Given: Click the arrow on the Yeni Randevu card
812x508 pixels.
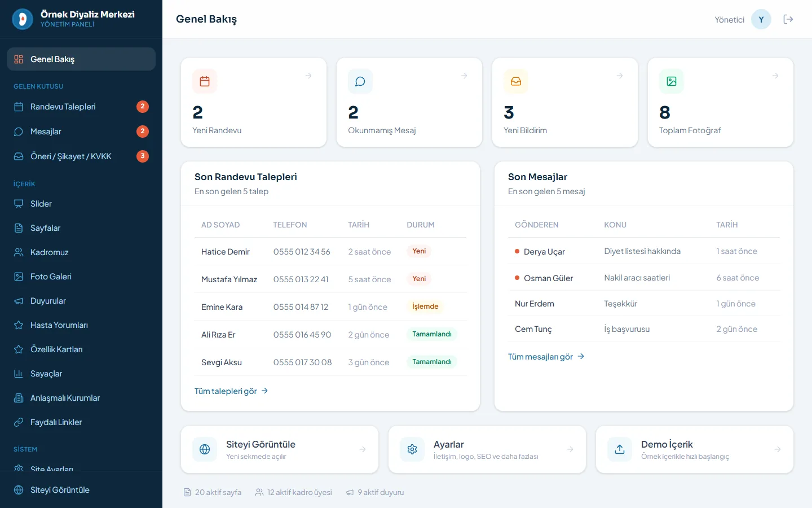Looking at the screenshot, I should (308, 76).
